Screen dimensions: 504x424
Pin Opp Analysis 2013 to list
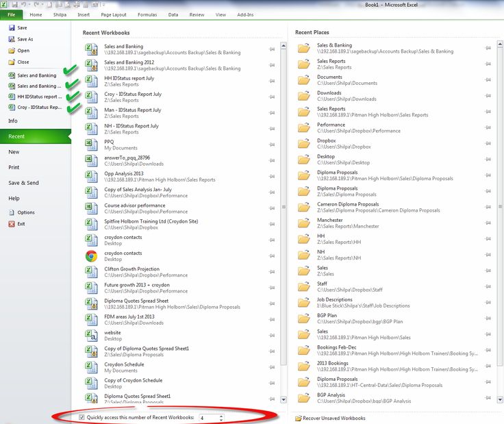point(272,177)
